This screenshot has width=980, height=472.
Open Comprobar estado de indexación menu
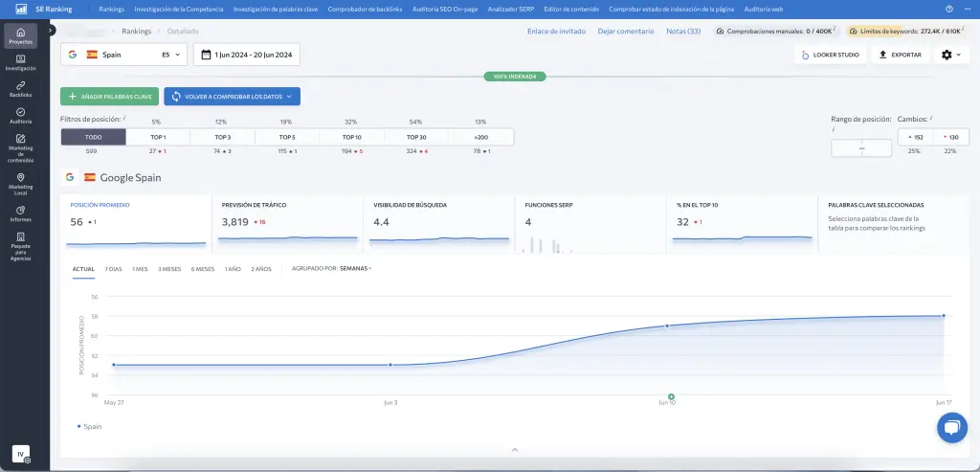(671, 10)
